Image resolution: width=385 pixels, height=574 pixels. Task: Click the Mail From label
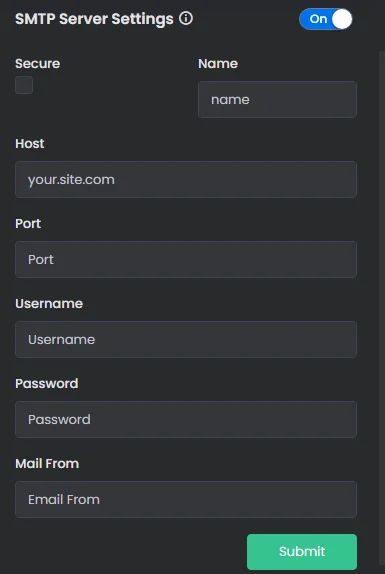[47, 463]
